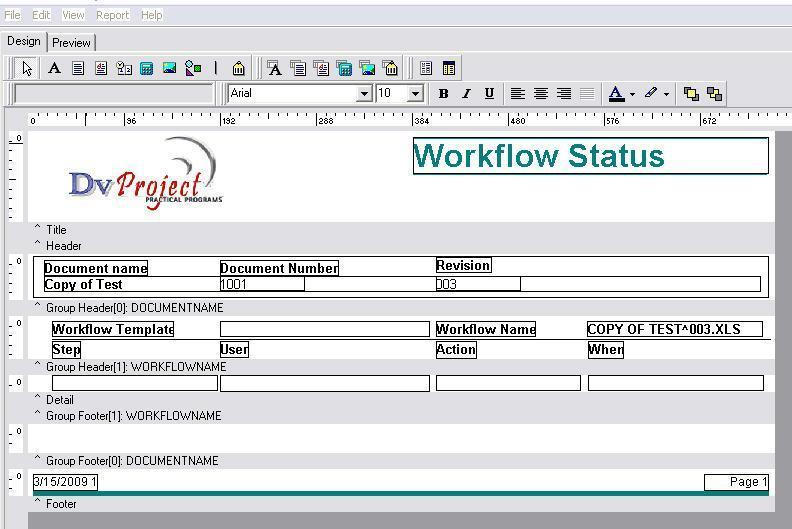
Task: Click Group Header[0]: DOCUMENTNAME band divider
Action: pyautogui.click(x=402, y=308)
